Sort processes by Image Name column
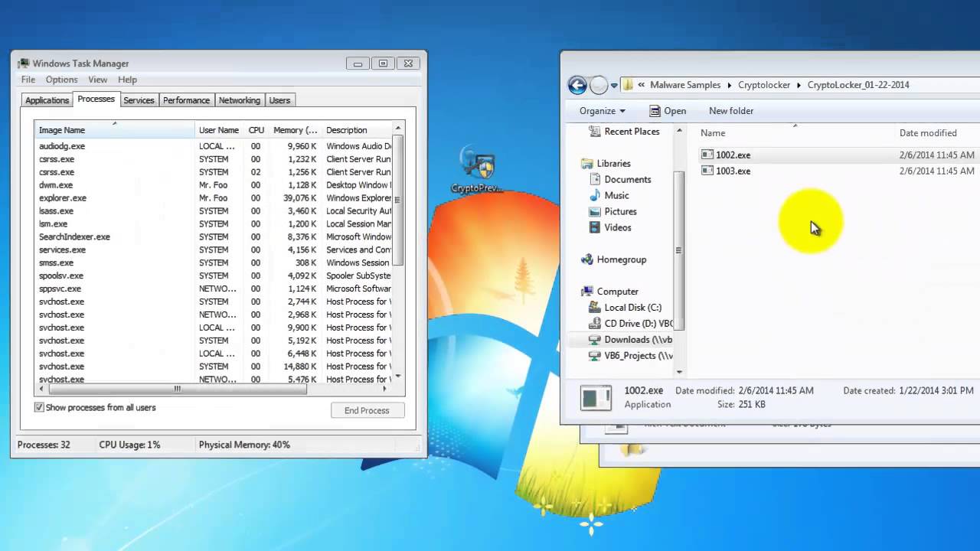This screenshot has height=551, width=980. pos(115,130)
